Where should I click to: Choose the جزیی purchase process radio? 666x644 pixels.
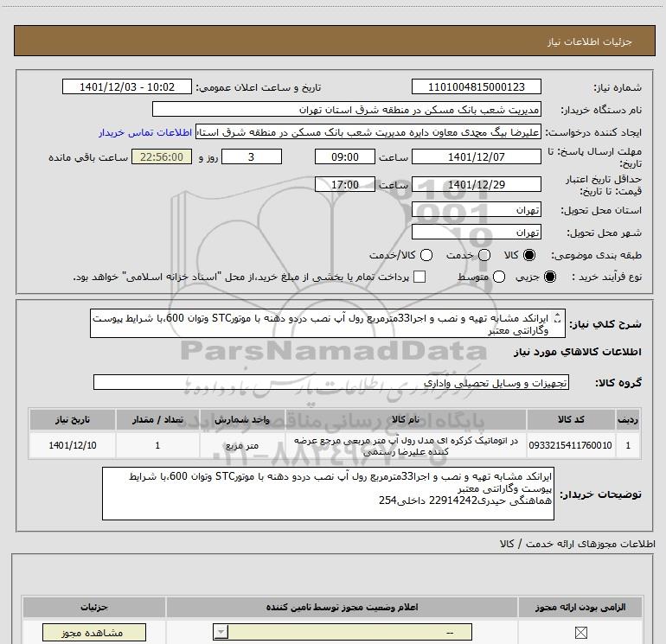click(x=549, y=277)
